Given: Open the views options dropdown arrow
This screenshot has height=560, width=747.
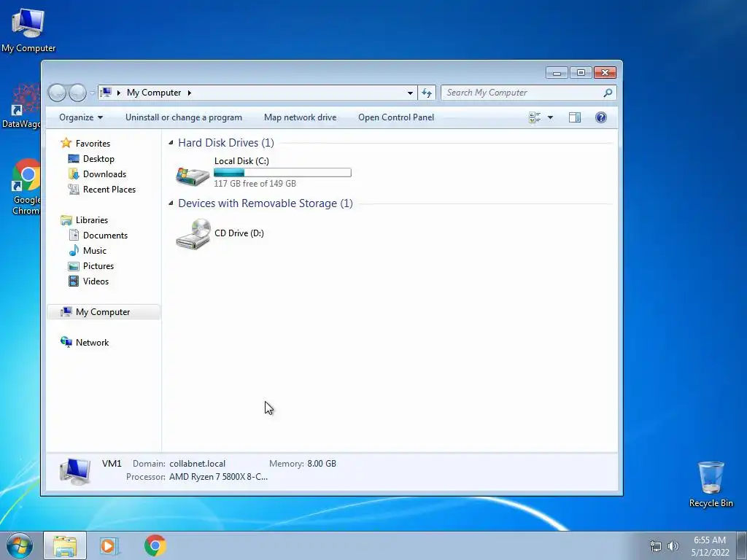Looking at the screenshot, I should point(550,117).
